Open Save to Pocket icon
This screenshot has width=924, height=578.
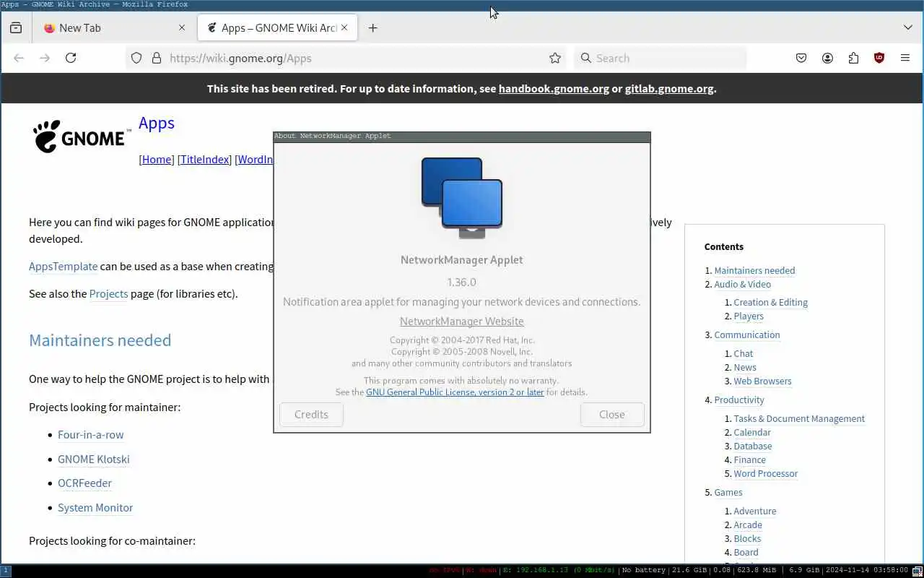click(801, 58)
